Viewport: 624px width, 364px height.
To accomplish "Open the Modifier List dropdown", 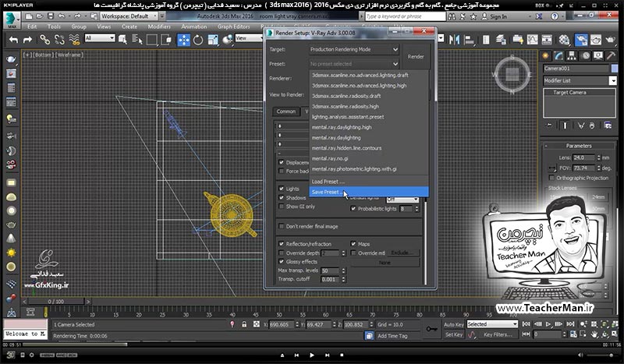I will tap(580, 81).
